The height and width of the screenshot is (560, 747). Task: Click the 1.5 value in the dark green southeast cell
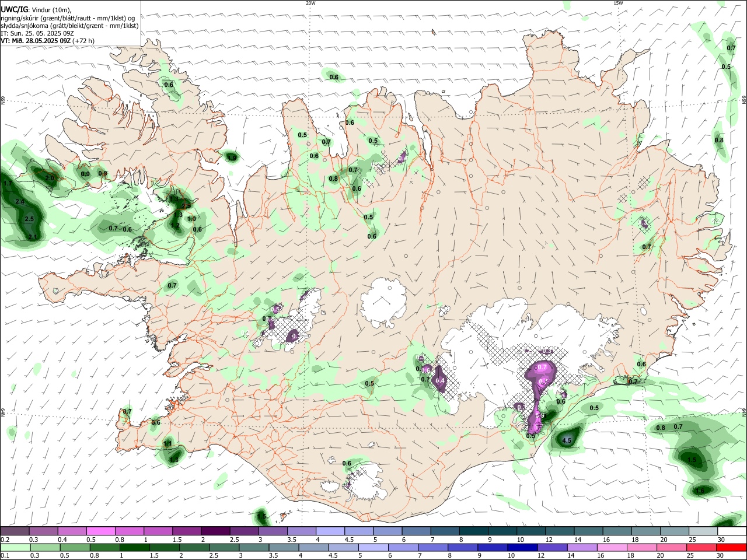pyautogui.click(x=692, y=460)
